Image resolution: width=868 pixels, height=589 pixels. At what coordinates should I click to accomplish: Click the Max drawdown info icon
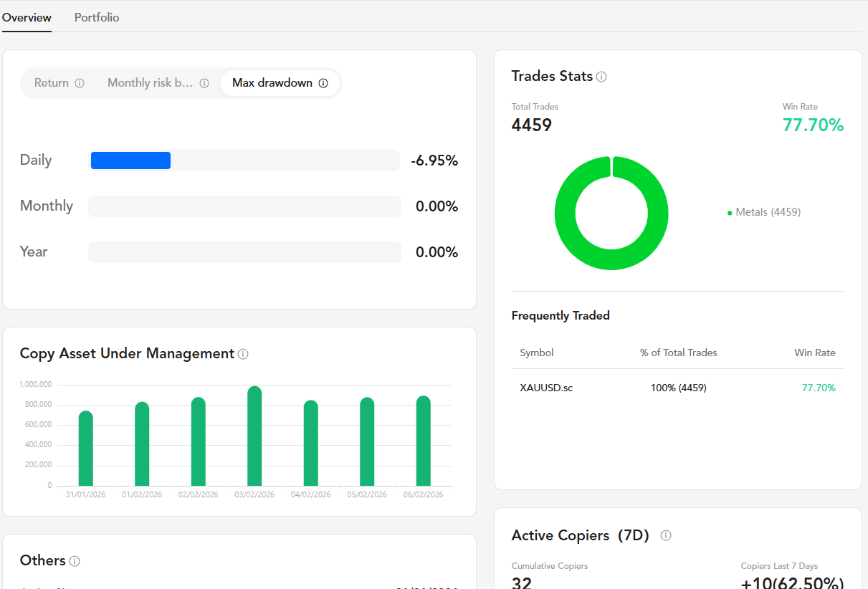(323, 83)
